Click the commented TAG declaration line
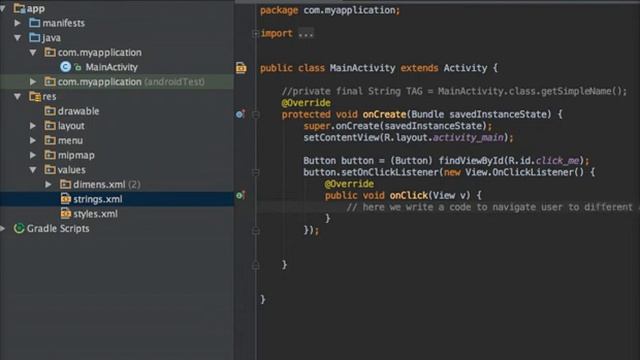The image size is (640, 360). tap(454, 91)
